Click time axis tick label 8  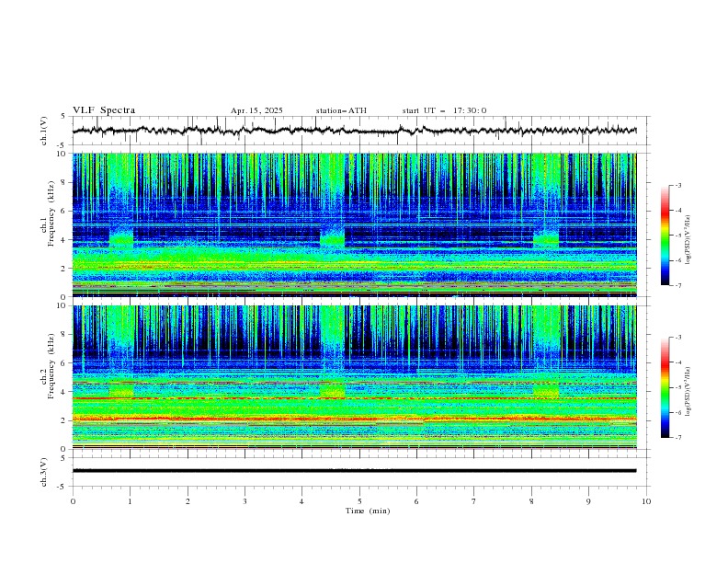tap(531, 501)
